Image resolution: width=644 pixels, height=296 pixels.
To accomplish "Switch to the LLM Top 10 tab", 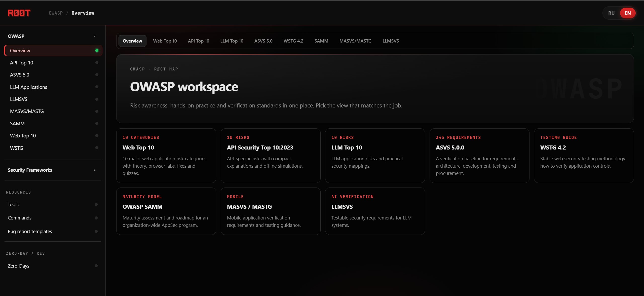I will point(232,41).
